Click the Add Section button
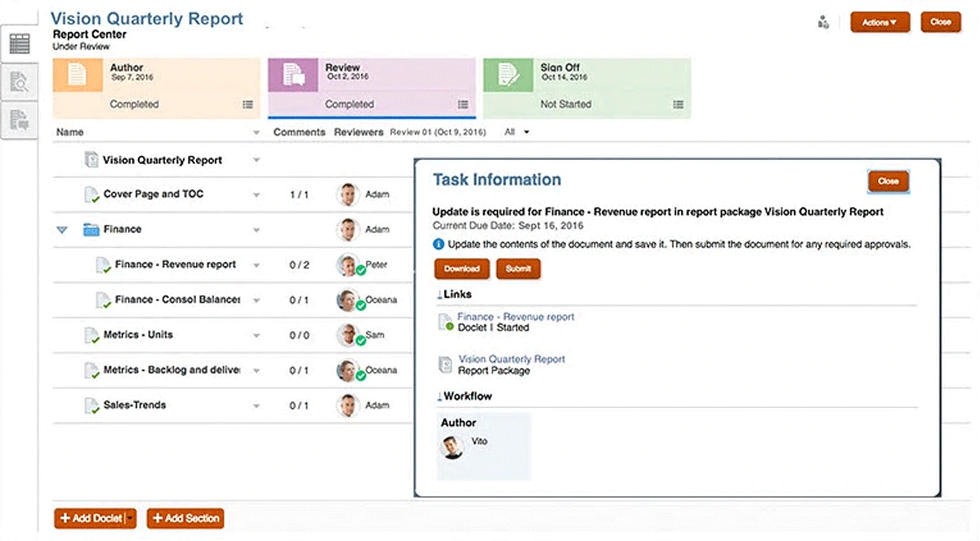 [185, 518]
